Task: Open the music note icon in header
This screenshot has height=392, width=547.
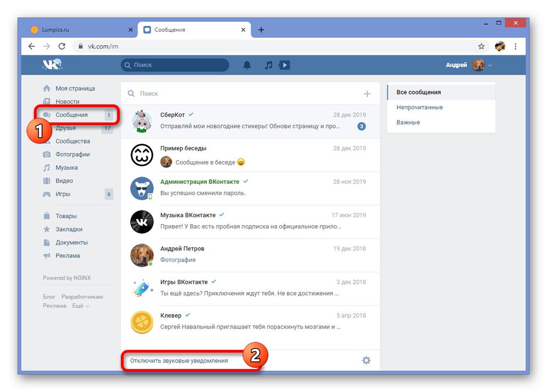Action: point(268,65)
